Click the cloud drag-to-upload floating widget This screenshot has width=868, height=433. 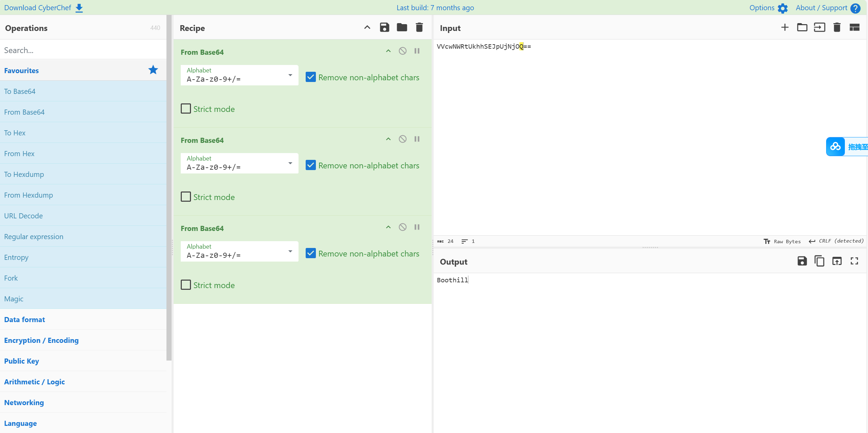click(x=847, y=147)
